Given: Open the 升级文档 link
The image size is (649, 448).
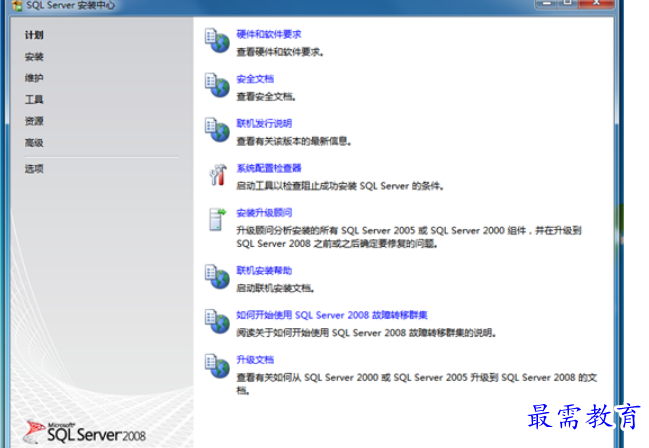Looking at the screenshot, I should [x=255, y=360].
